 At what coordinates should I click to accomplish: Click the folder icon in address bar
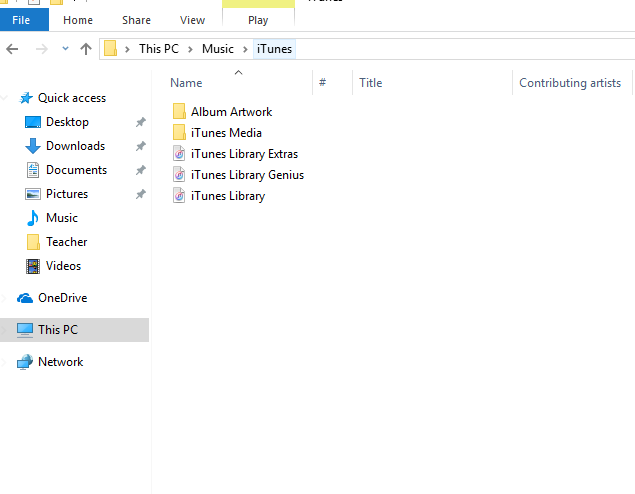(x=111, y=49)
